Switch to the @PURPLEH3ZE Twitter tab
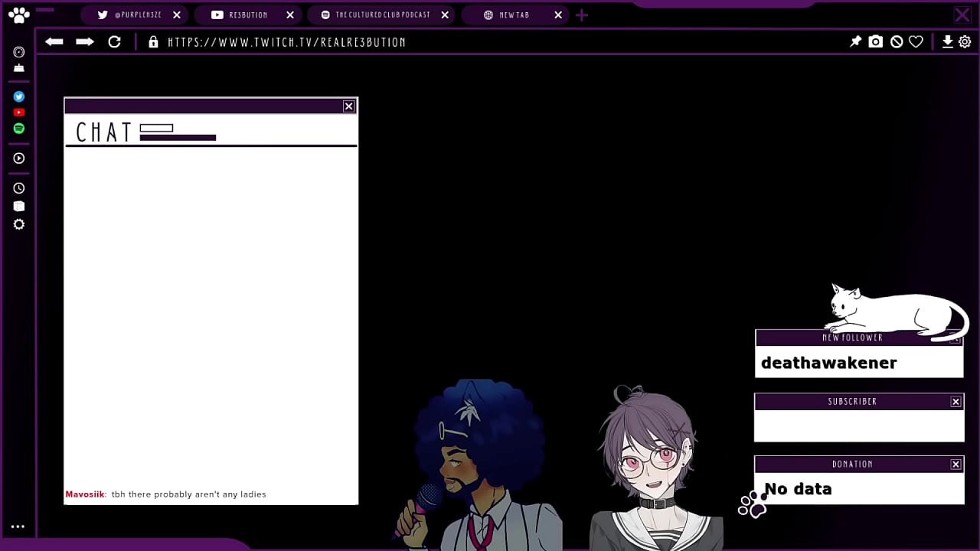 [x=138, y=15]
